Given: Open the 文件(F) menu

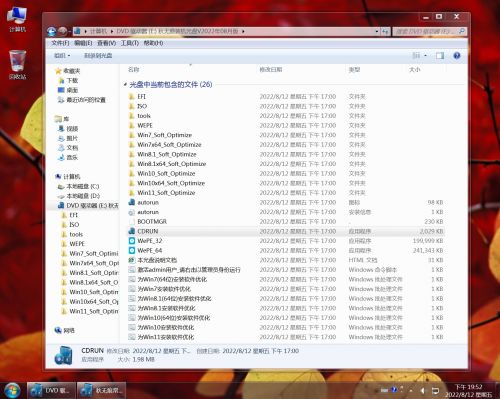Looking at the screenshot, I should coord(60,43).
